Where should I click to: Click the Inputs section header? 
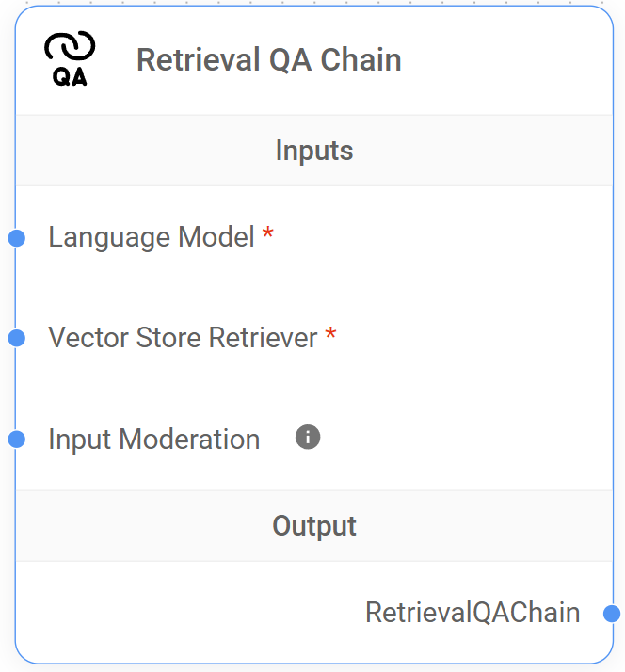tap(314, 151)
